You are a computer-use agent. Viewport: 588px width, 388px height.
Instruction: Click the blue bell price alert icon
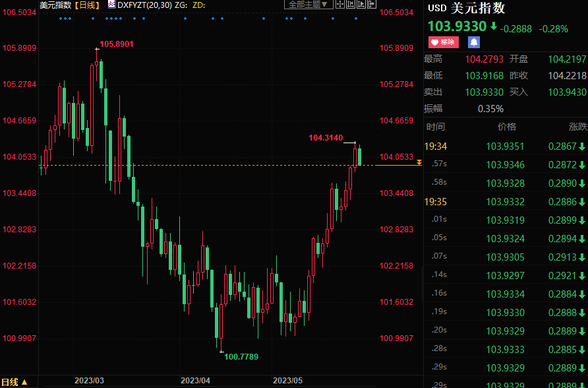coord(474,42)
